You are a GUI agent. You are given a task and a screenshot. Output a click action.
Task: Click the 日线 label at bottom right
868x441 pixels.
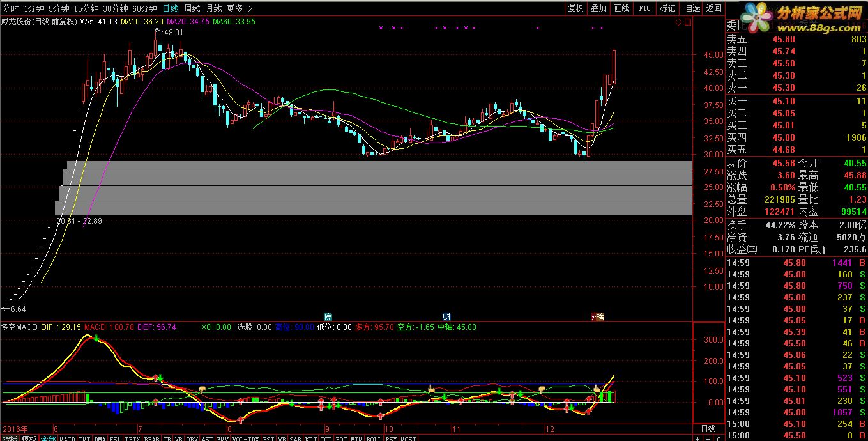point(708,428)
